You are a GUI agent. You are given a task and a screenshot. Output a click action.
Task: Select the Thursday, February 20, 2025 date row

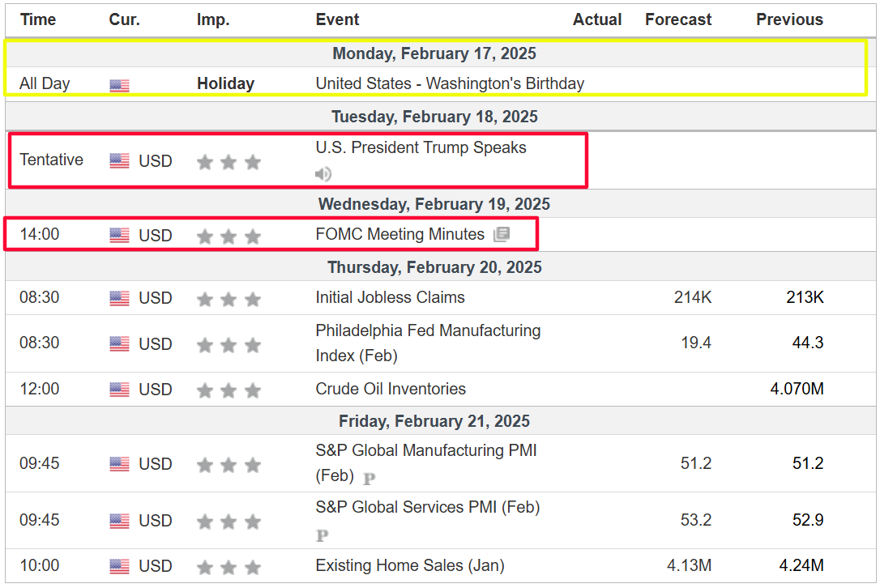(434, 267)
